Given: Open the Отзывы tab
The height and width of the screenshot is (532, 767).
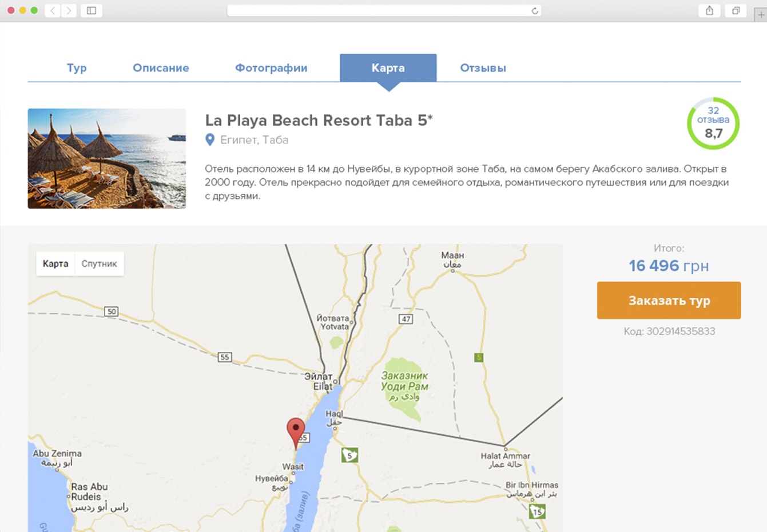Looking at the screenshot, I should tap(483, 68).
